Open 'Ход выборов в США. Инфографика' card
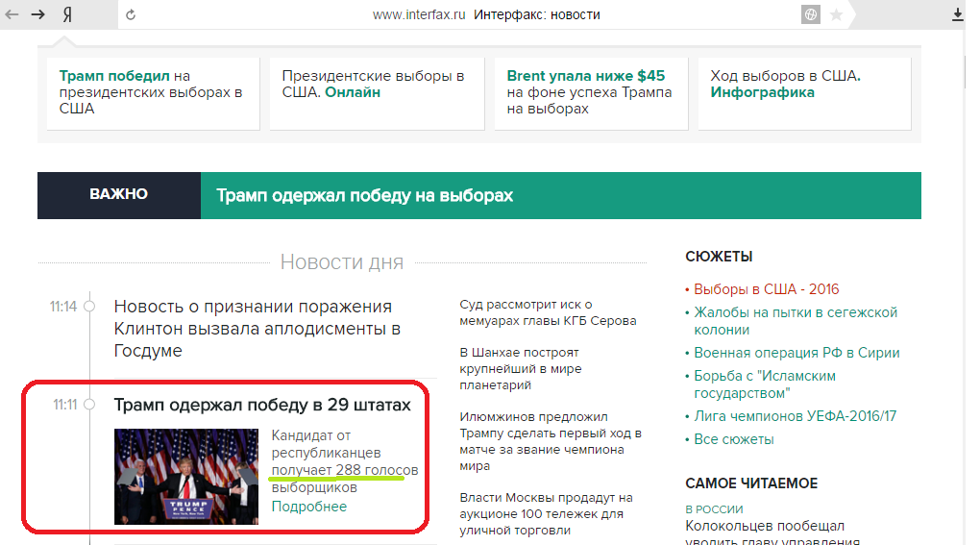Image resolution: width=980 pixels, height=545 pixels. (804, 93)
